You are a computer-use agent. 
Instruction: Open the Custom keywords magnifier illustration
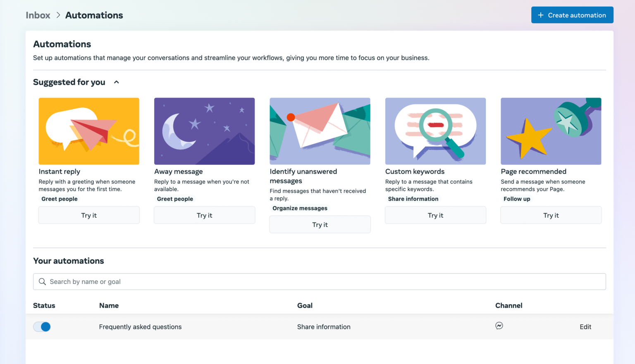435,131
